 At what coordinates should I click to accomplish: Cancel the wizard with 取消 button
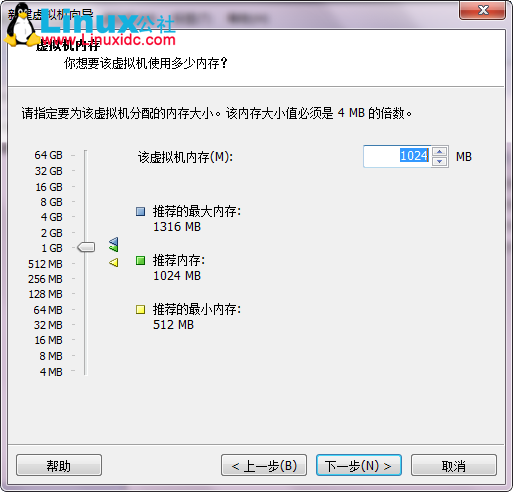tap(454, 465)
